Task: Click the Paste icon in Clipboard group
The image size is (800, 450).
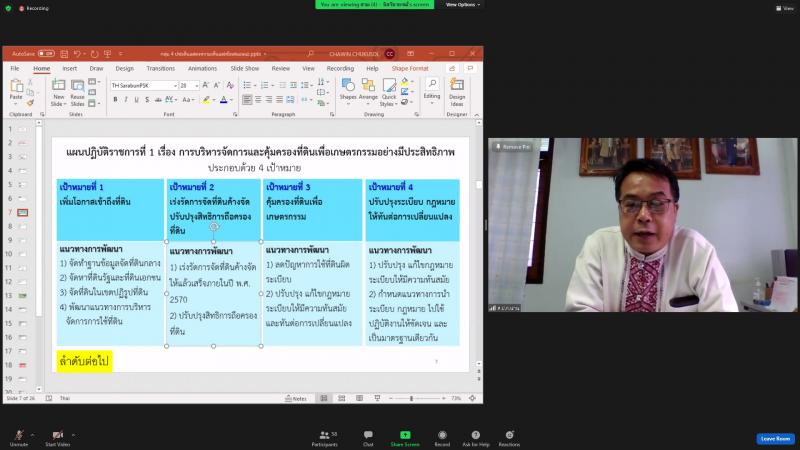Action: pos(16,88)
